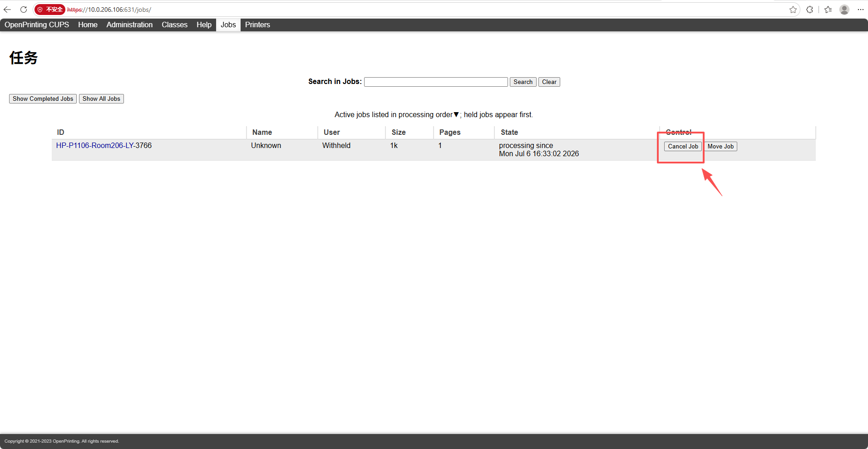Open the browser extensions puzzle icon
868x449 pixels.
pyautogui.click(x=809, y=10)
